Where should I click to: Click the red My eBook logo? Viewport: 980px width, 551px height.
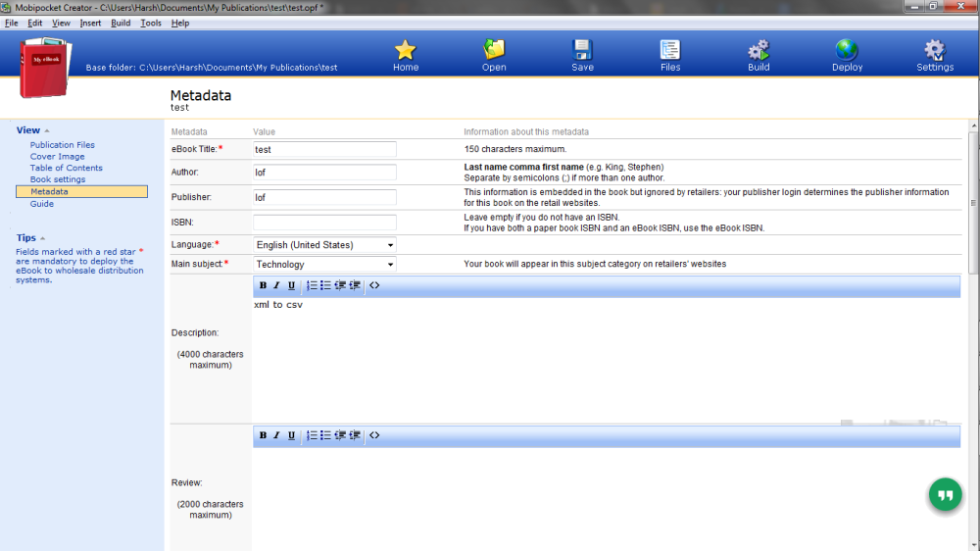point(45,68)
